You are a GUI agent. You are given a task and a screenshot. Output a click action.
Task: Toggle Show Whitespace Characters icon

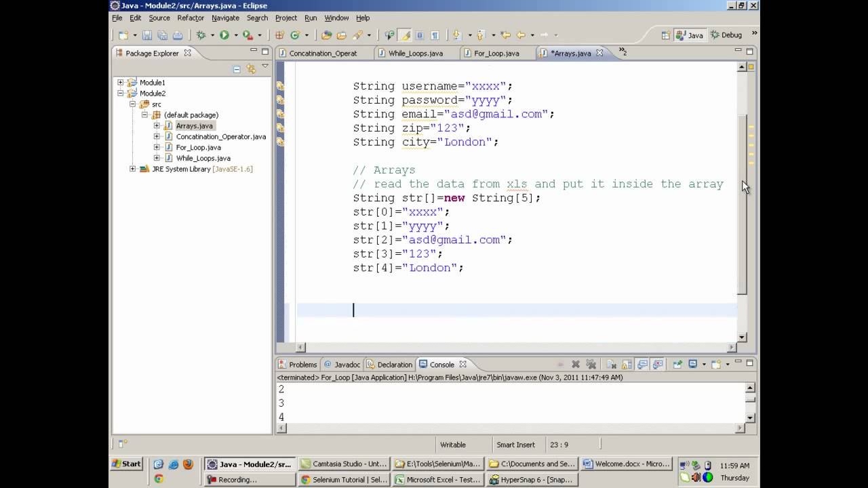coord(435,35)
